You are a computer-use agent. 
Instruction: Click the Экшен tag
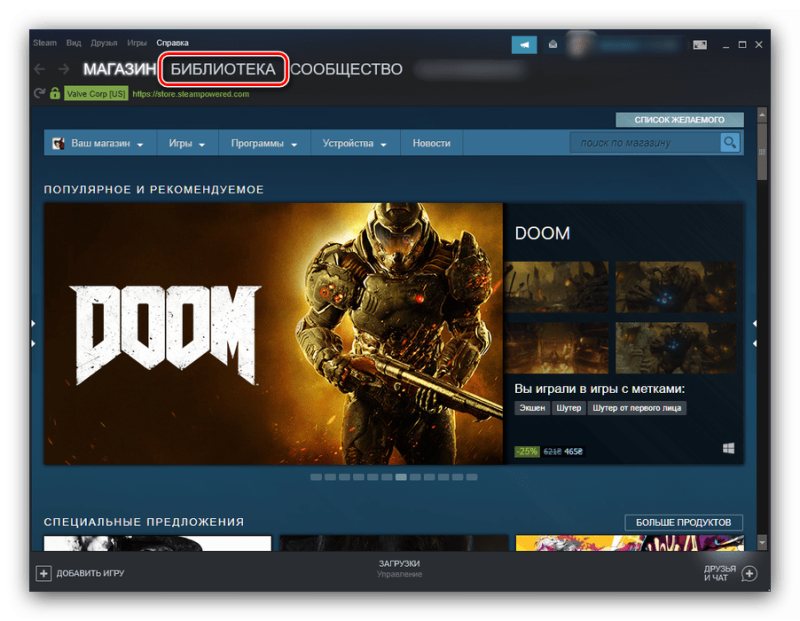[532, 408]
